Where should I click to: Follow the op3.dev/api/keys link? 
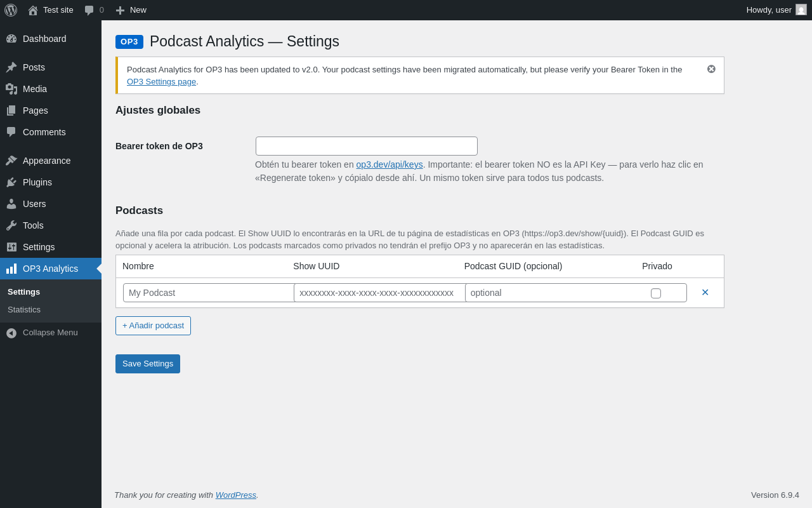coord(390,164)
